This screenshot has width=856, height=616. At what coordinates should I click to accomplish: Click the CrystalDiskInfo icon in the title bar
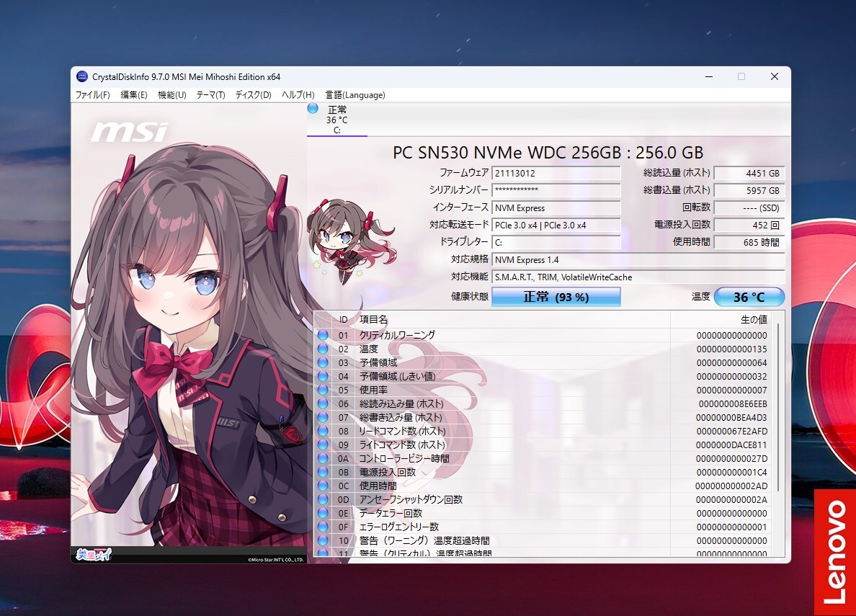click(x=81, y=76)
